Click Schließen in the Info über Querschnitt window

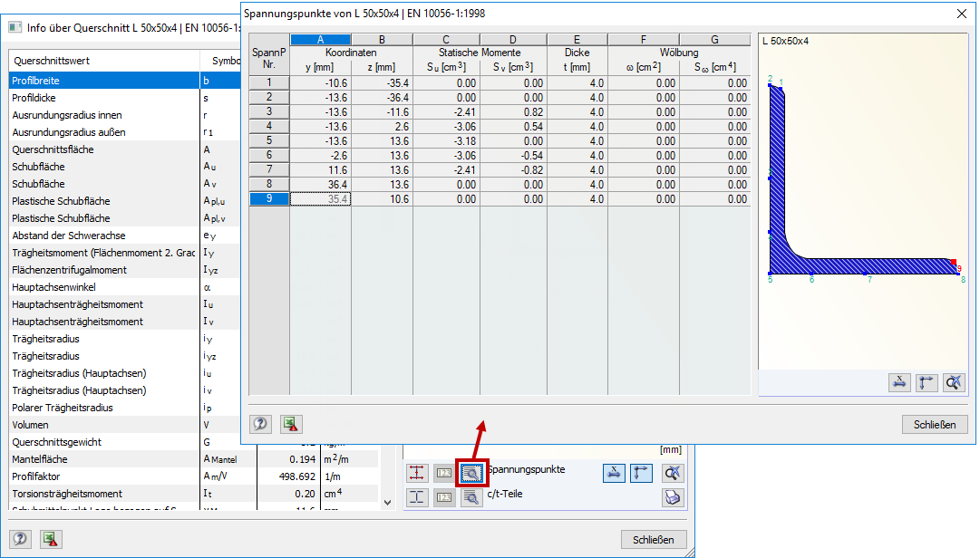click(653, 539)
